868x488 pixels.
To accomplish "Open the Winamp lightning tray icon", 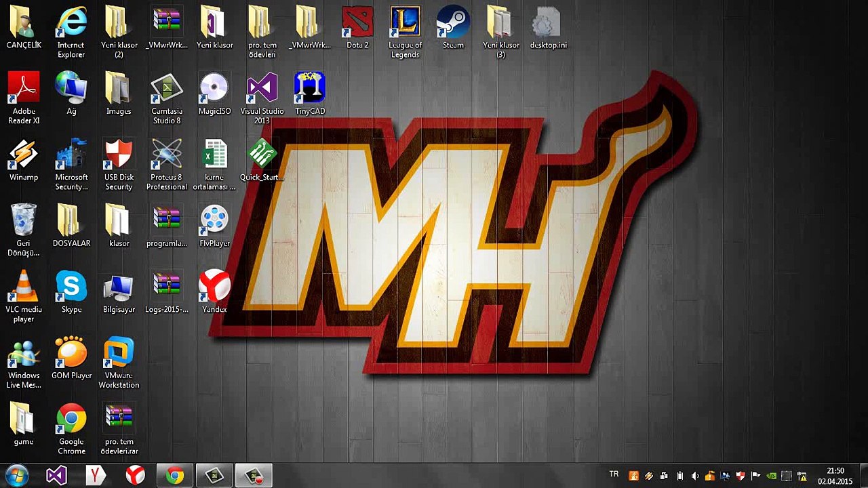I will (649, 476).
